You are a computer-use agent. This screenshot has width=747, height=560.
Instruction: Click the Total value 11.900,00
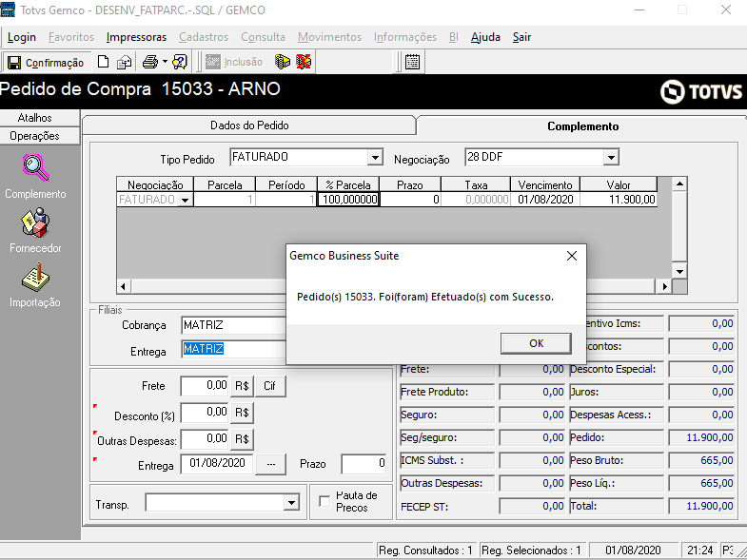pyautogui.click(x=701, y=506)
